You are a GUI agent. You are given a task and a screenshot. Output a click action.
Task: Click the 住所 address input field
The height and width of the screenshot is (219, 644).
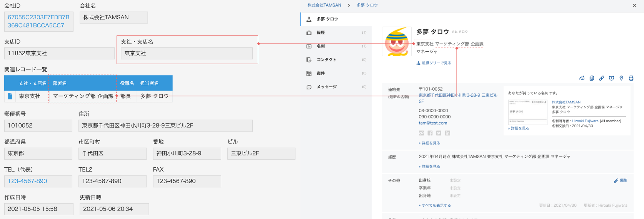pos(165,126)
